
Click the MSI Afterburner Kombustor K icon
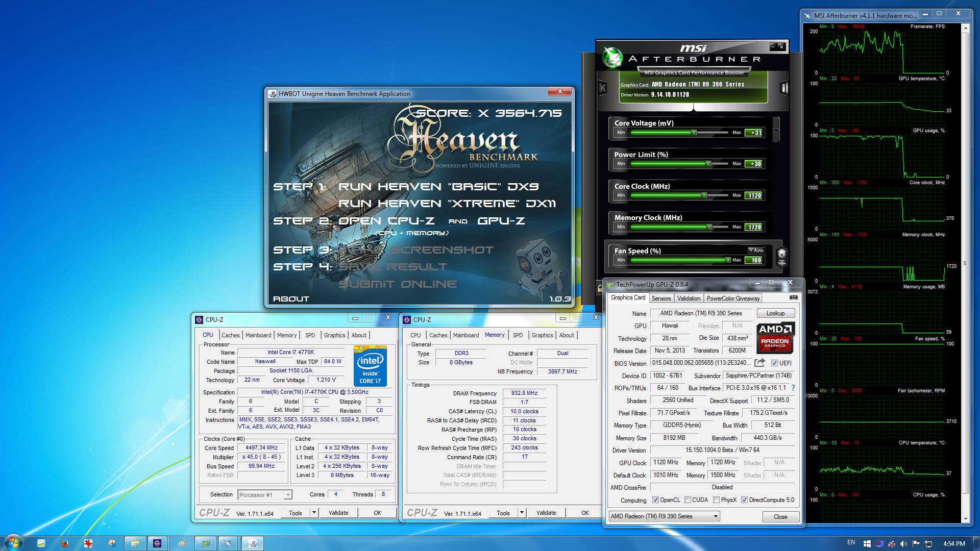pos(603,88)
